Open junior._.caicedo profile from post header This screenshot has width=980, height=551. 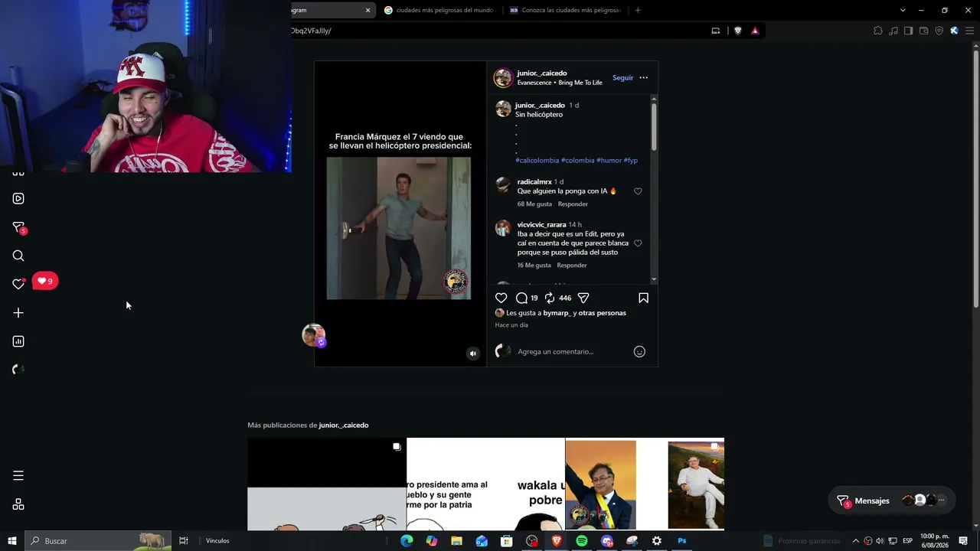541,73
